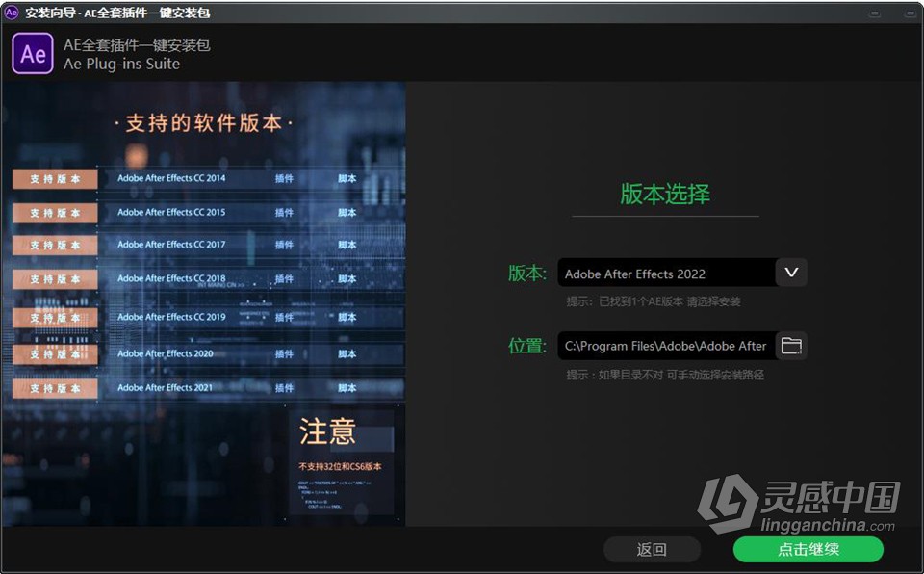Click the Adobe After Effects 2021 row text
Image resolution: width=924 pixels, height=574 pixels.
[165, 387]
